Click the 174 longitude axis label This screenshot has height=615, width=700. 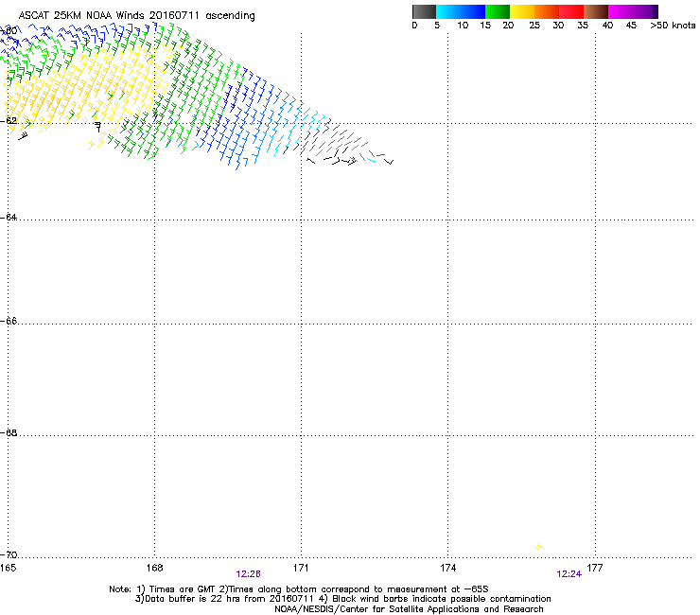click(447, 568)
